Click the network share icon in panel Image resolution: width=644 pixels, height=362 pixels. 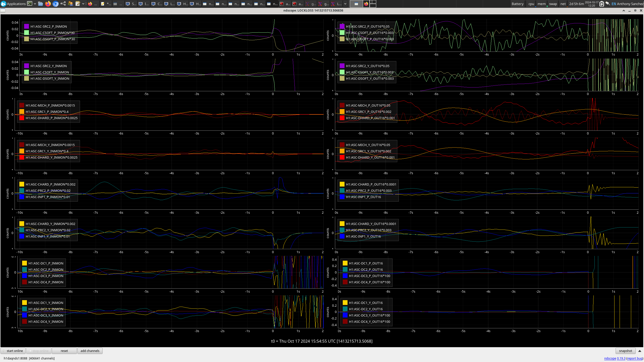point(63,4)
